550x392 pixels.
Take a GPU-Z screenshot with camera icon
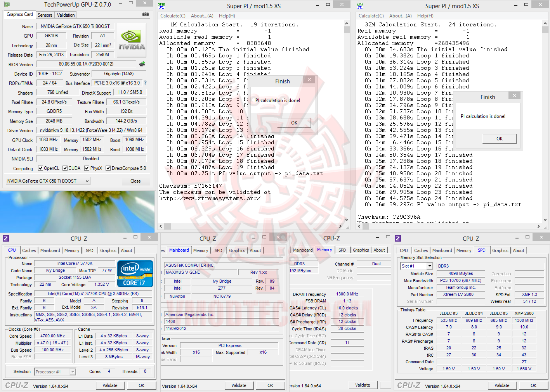pos(146,14)
